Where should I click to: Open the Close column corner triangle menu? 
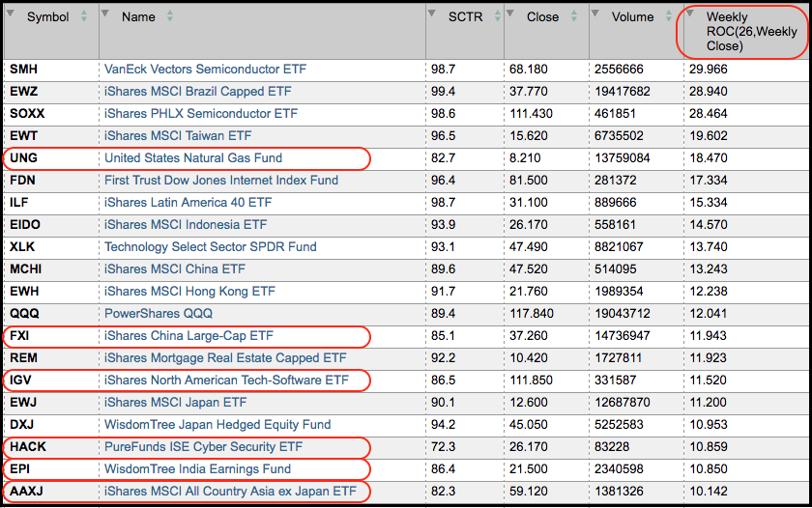click(511, 13)
